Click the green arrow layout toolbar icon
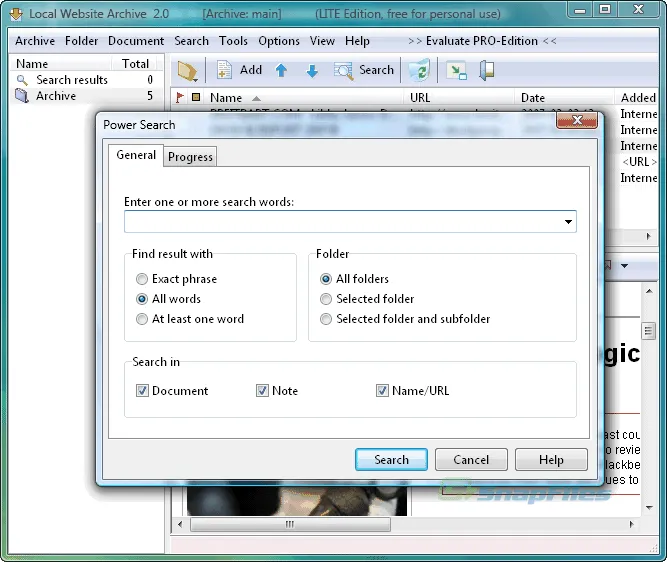667x562 pixels. pyautogui.click(x=456, y=71)
